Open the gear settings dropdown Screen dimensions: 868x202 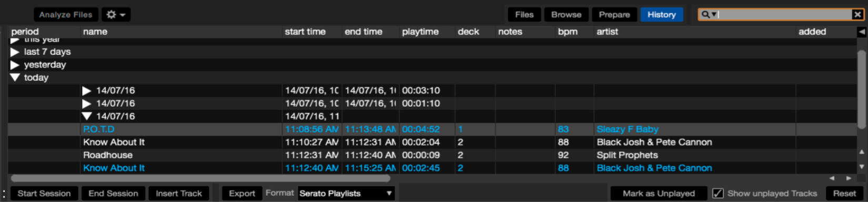point(116,15)
